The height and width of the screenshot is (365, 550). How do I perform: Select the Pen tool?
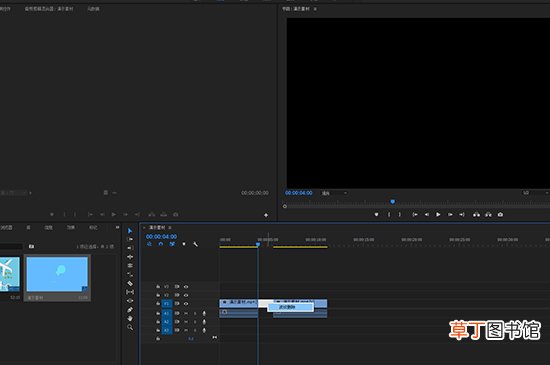coord(130,310)
